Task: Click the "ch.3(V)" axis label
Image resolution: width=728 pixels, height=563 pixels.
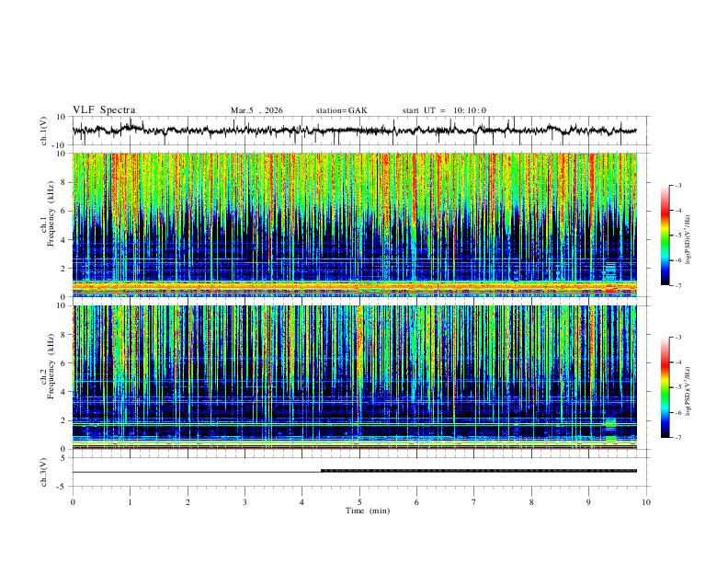Action: click(x=44, y=473)
